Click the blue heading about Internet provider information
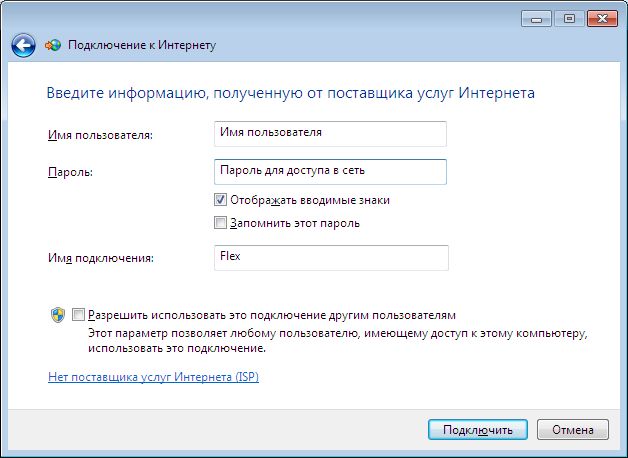Screen dimensions: 628x458 coord(291,93)
